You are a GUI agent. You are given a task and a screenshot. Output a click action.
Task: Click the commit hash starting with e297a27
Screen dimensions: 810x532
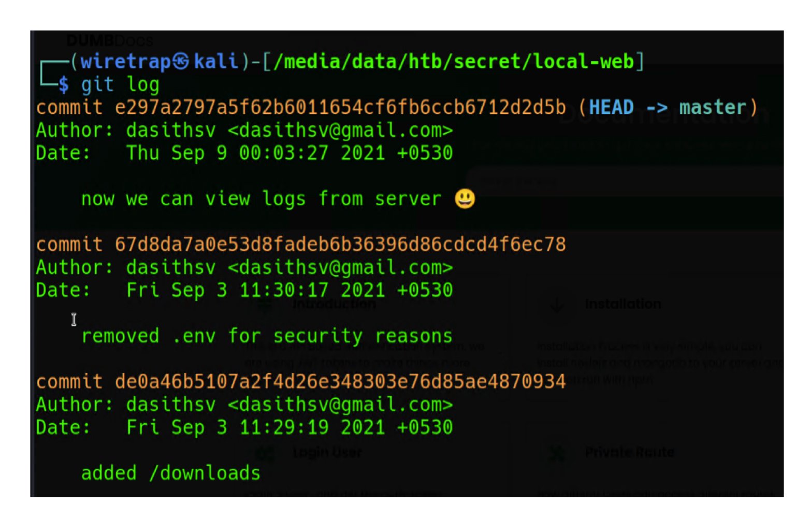click(340, 107)
